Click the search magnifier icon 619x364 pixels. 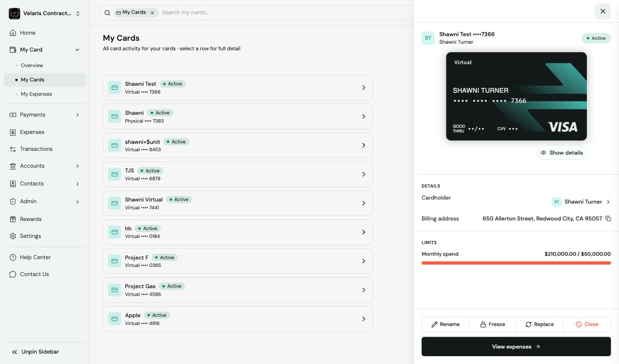[107, 13]
